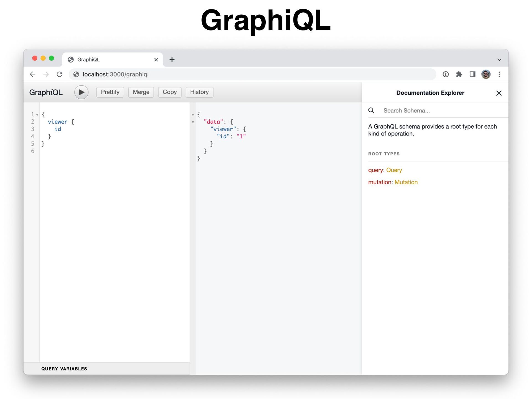Open the browser extensions puzzle icon

[x=459, y=74]
